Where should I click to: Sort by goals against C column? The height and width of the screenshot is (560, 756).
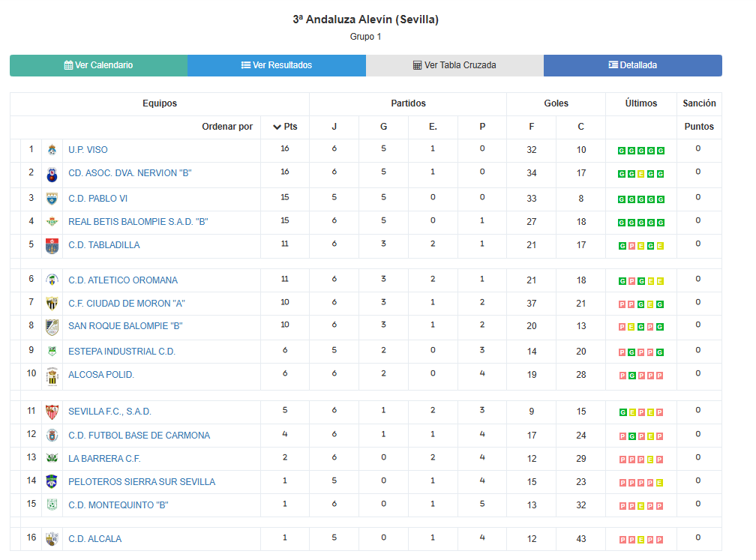(x=581, y=127)
